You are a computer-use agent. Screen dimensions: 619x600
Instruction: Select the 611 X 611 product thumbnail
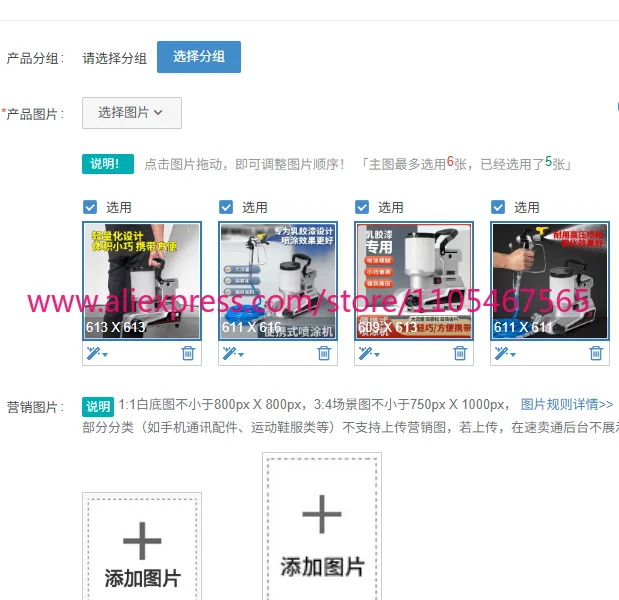tap(550, 281)
